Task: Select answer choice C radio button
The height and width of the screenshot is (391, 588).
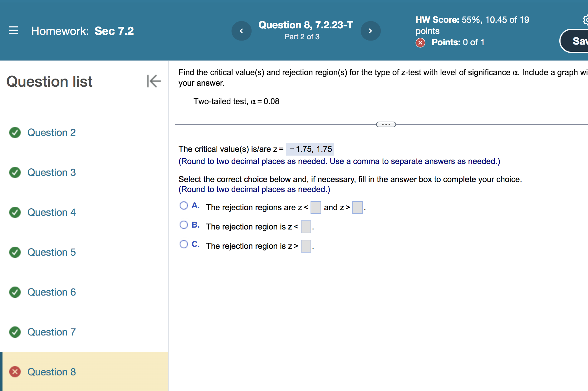Action: pos(184,244)
